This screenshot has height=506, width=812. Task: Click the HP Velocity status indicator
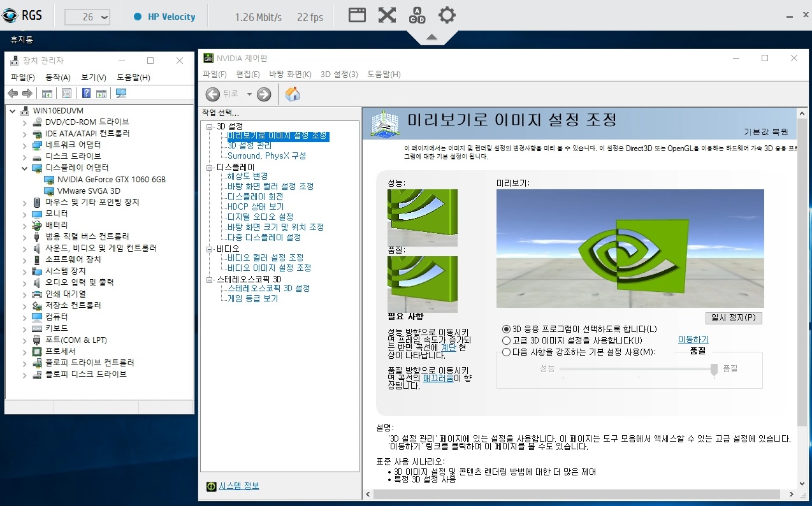[x=164, y=17]
